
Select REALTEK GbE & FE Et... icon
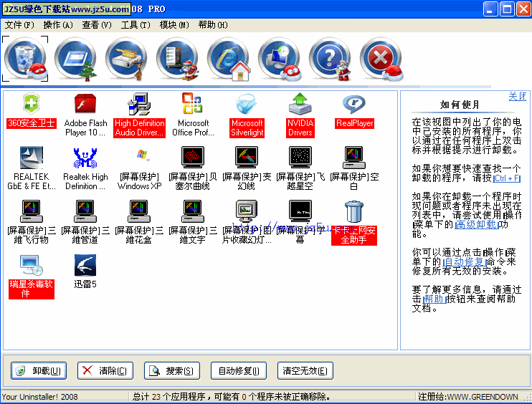[x=32, y=158]
